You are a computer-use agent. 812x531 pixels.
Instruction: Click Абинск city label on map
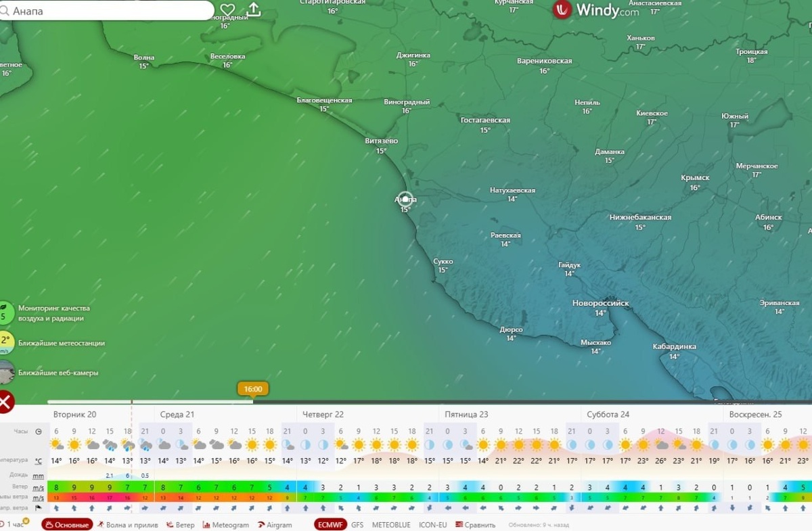pos(768,217)
